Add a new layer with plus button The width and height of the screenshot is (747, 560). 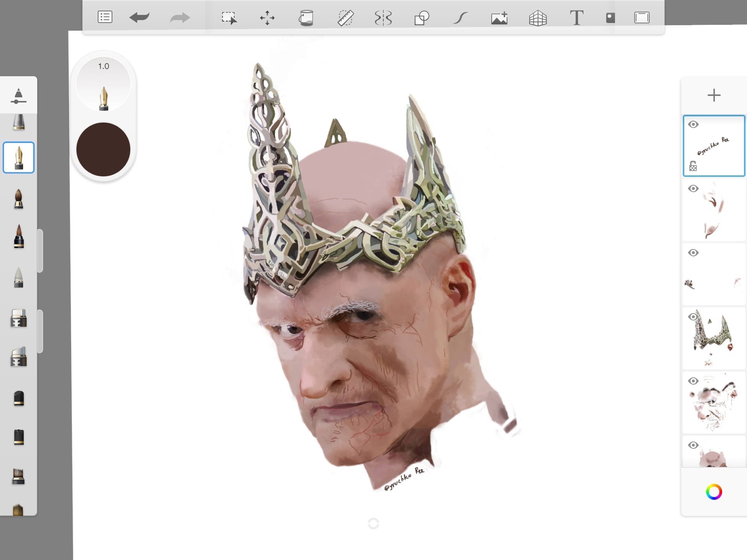point(714,95)
